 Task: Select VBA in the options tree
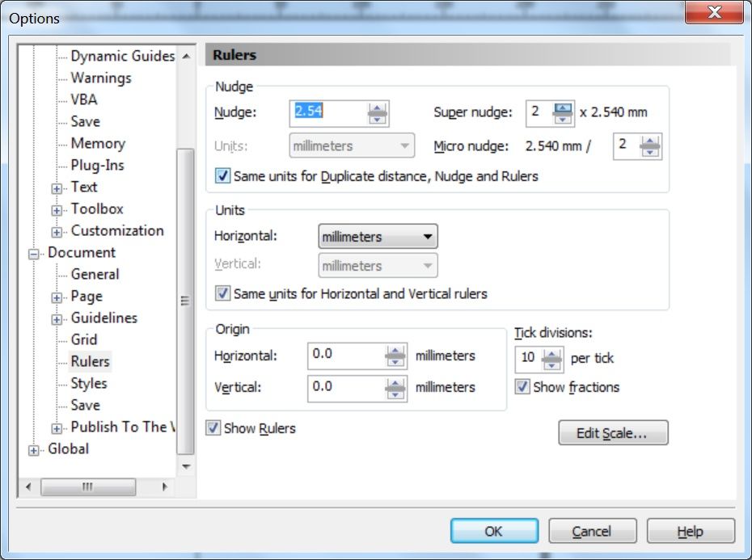[x=84, y=99]
